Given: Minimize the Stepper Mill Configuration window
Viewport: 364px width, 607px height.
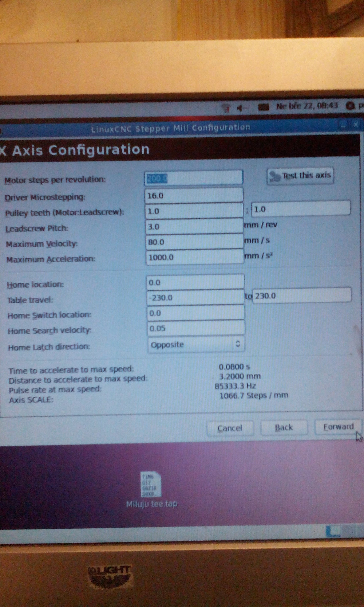Looking at the screenshot, I should point(343,125).
